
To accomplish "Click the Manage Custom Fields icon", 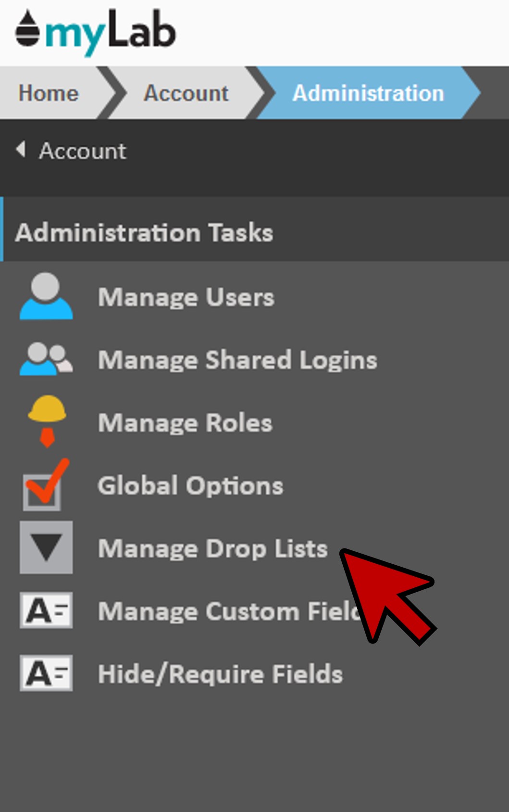I will [46, 610].
